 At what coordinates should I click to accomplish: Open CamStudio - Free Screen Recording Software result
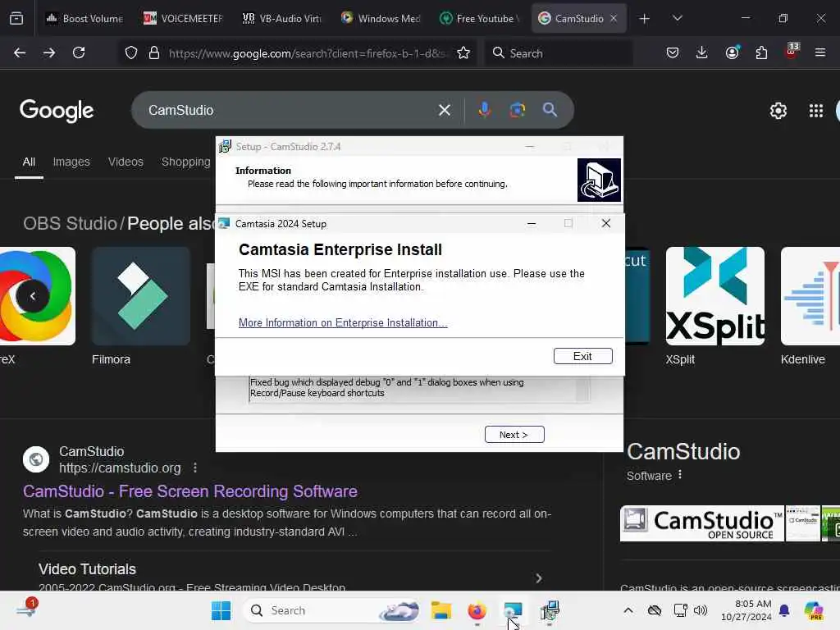190,491
